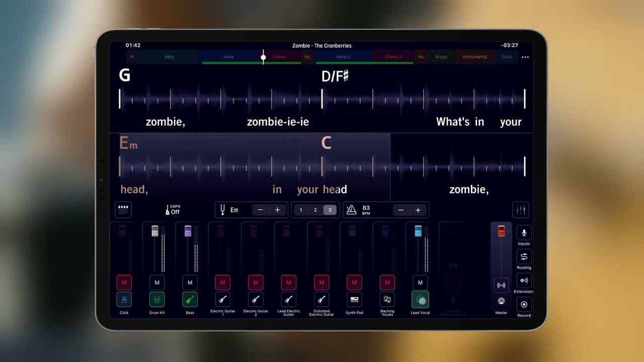Lower the key with the minus button

(260, 210)
